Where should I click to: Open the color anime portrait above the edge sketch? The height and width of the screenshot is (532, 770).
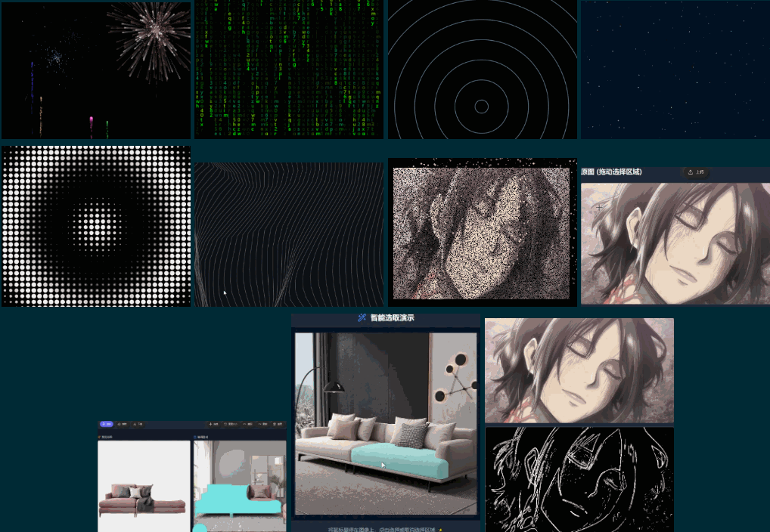[x=579, y=370]
